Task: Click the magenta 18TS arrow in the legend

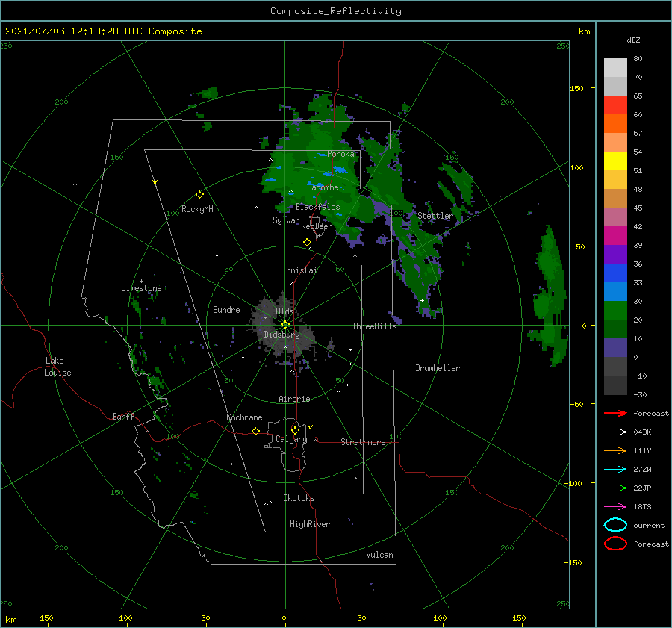Action: (615, 507)
